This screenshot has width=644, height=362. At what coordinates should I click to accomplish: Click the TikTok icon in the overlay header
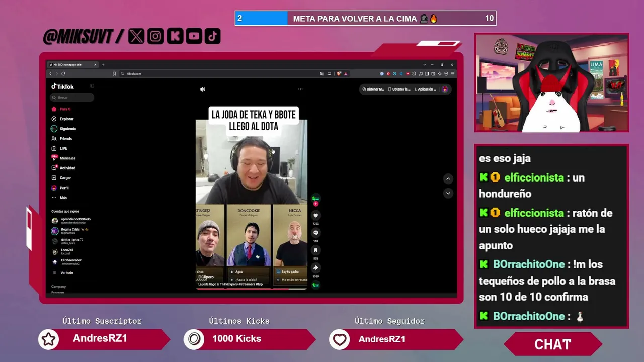213,36
